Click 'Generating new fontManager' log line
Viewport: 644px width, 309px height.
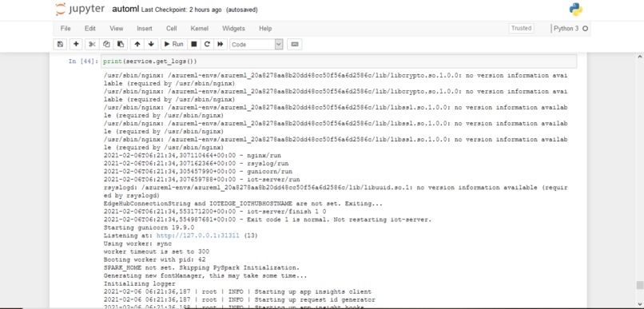click(205, 275)
